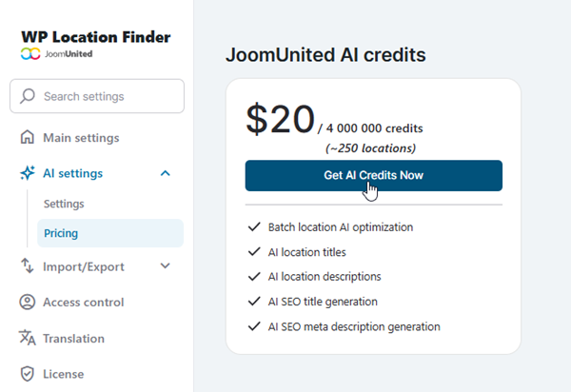The height and width of the screenshot is (392, 571).
Task: Open the Translation settings page
Action: (73, 338)
